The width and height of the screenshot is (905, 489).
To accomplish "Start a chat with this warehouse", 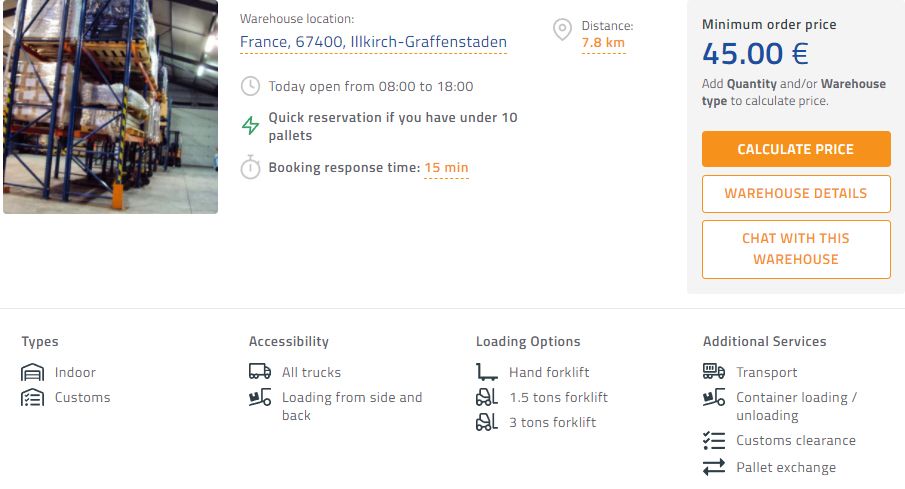I will (796, 249).
